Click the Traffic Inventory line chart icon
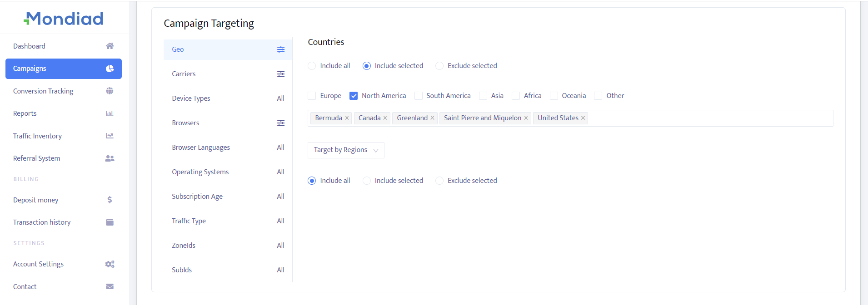The height and width of the screenshot is (305, 868). click(110, 136)
